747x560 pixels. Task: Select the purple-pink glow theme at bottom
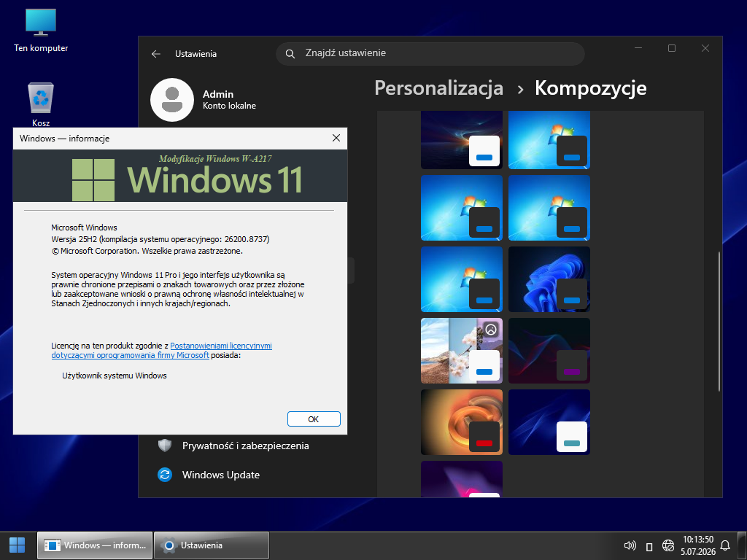(462, 479)
